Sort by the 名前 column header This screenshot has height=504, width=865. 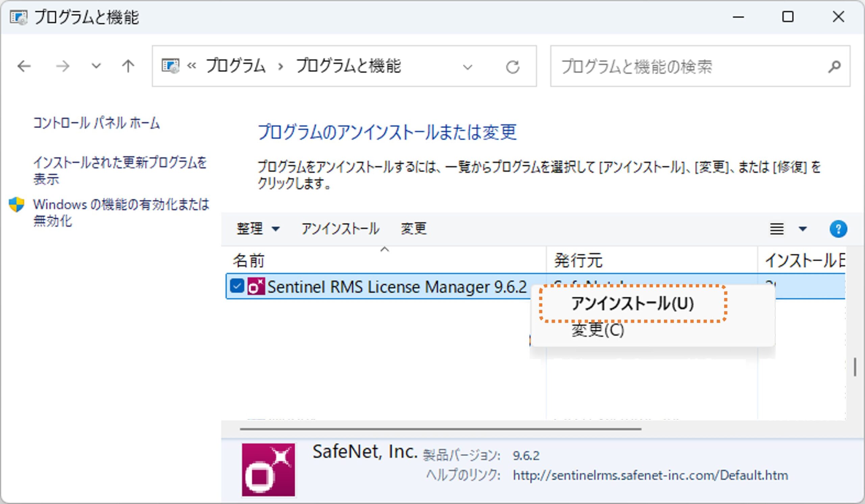384,260
